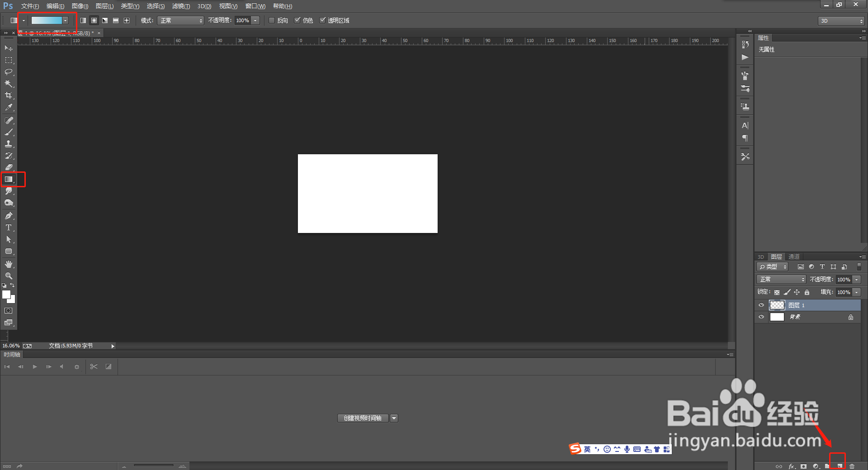Select the 背景 layer thumbnail

(x=777, y=317)
